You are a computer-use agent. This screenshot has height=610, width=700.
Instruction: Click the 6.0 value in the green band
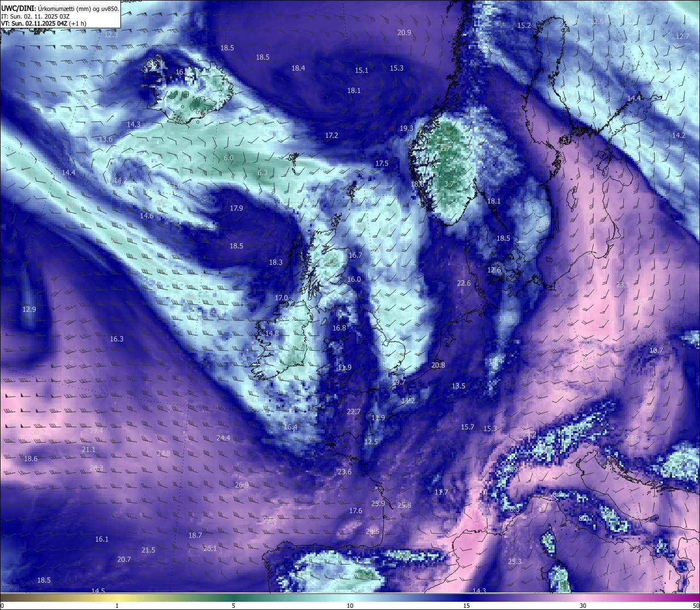tap(229, 158)
